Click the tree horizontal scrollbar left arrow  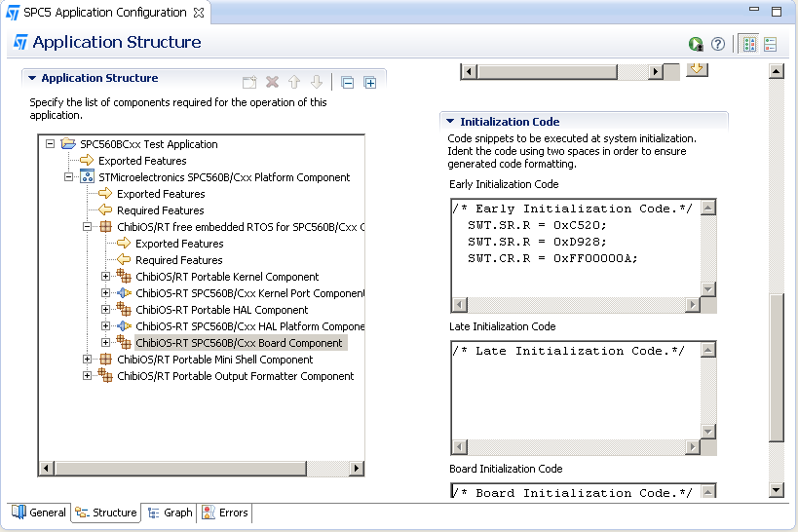tap(46, 468)
